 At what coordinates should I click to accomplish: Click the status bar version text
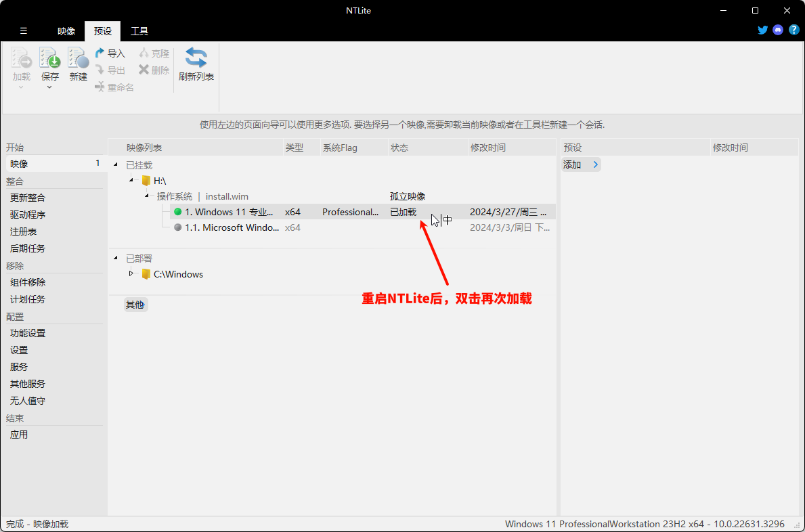click(x=645, y=524)
